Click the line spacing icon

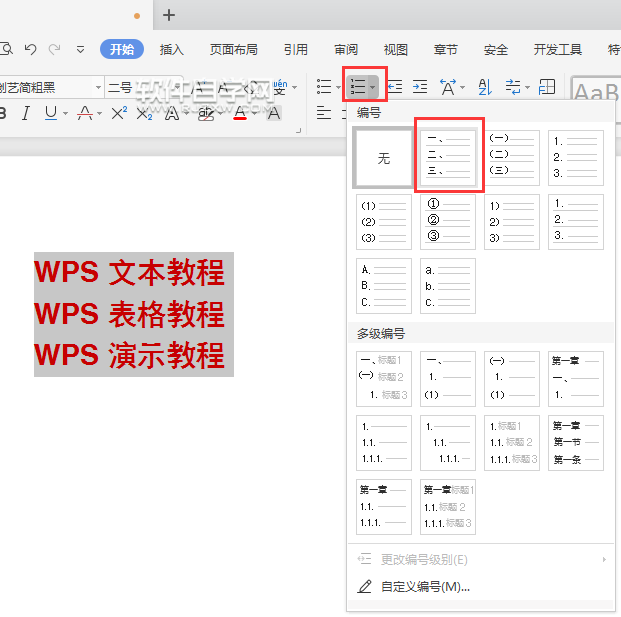tap(513, 87)
